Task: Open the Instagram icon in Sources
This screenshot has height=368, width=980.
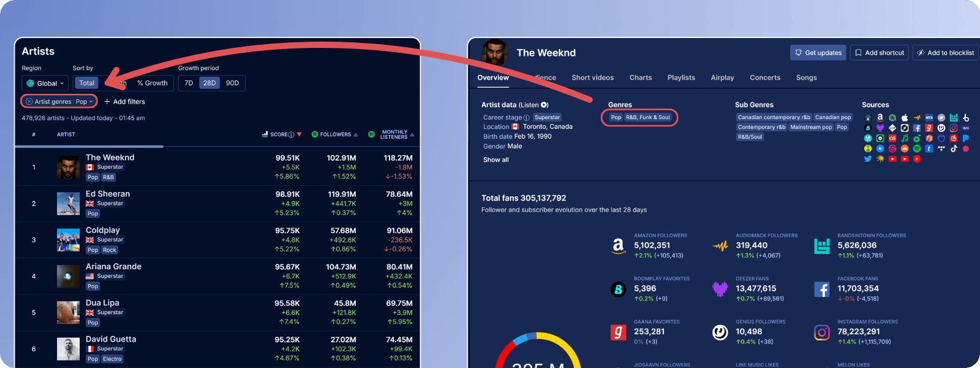Action: pos(954,128)
